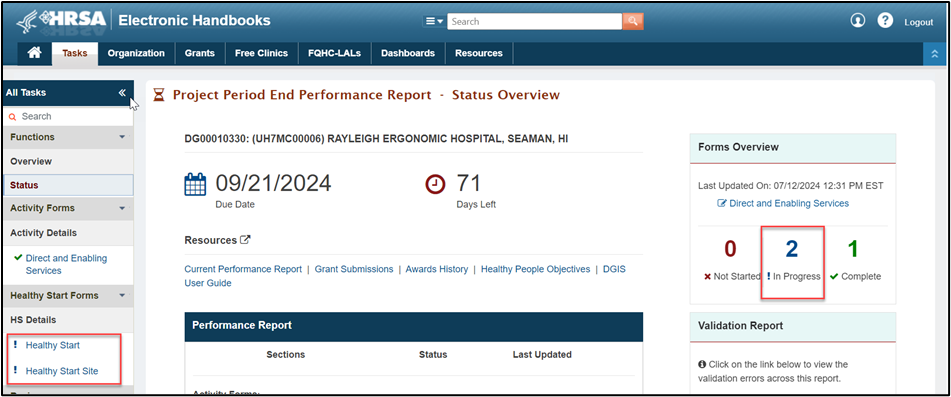The width and height of the screenshot is (951, 397).
Task: Open the Free Clinics tab
Action: [261, 53]
